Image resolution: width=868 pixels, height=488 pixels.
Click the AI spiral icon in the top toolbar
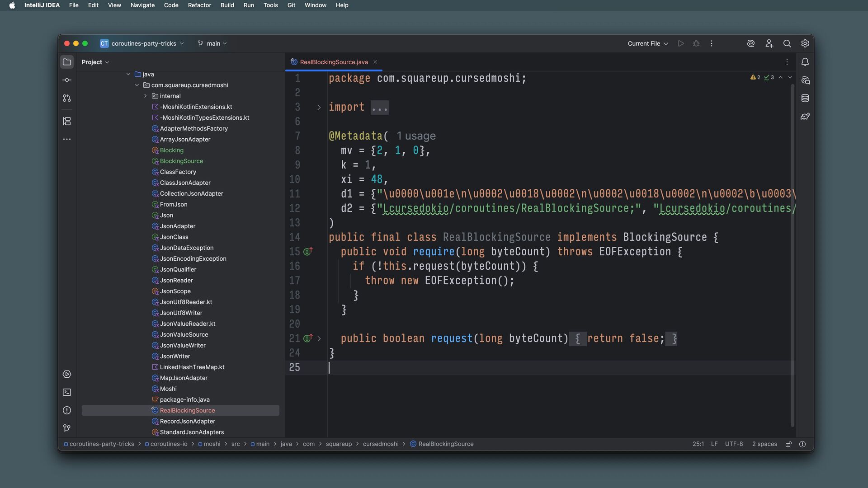pyautogui.click(x=751, y=43)
